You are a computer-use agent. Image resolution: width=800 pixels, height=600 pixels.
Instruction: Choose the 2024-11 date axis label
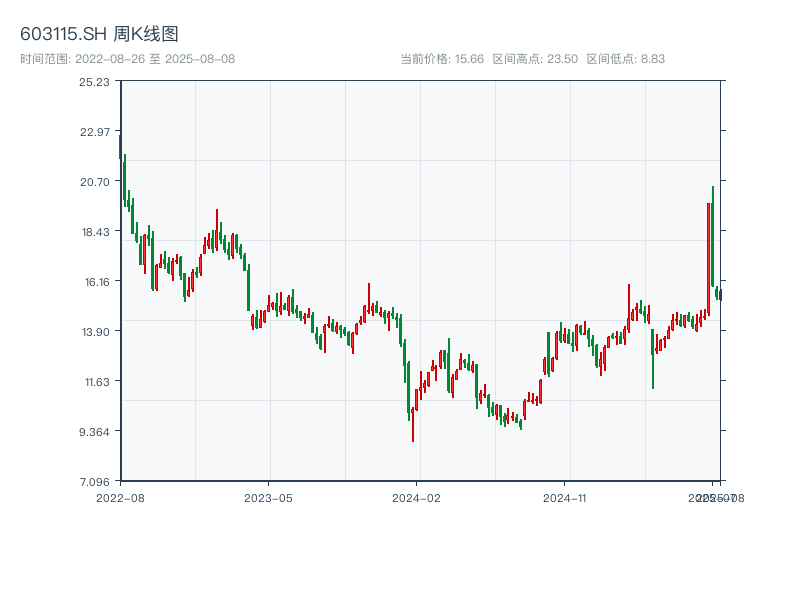565,497
